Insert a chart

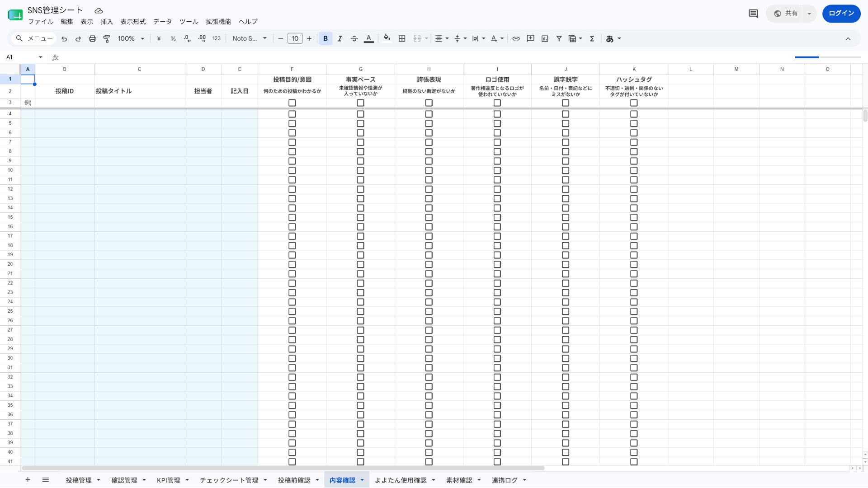click(x=545, y=39)
